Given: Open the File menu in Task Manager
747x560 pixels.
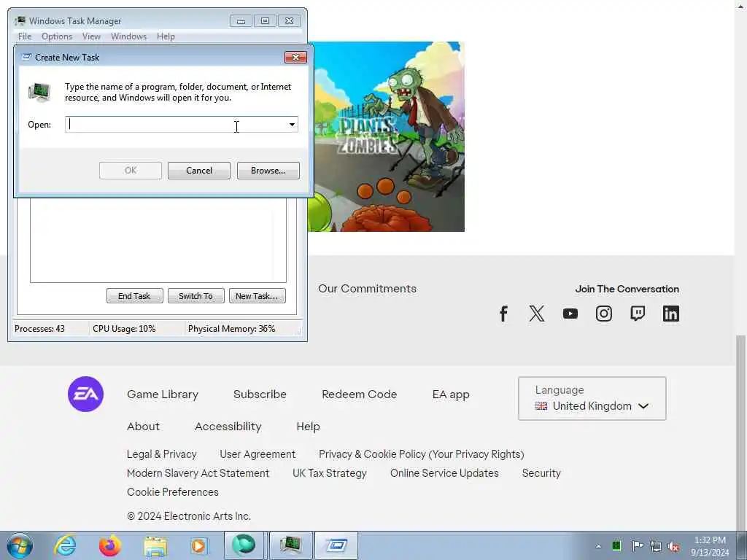Looking at the screenshot, I should [x=25, y=36].
